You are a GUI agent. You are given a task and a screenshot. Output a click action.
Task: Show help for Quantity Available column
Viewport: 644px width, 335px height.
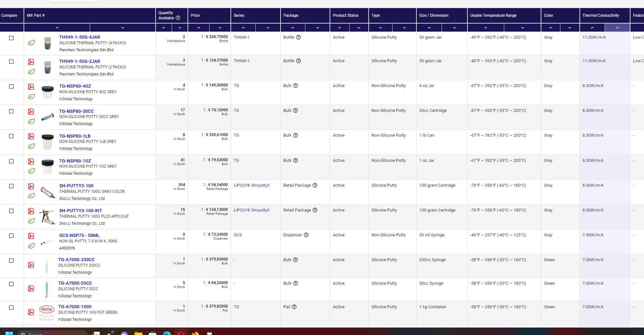tap(178, 18)
